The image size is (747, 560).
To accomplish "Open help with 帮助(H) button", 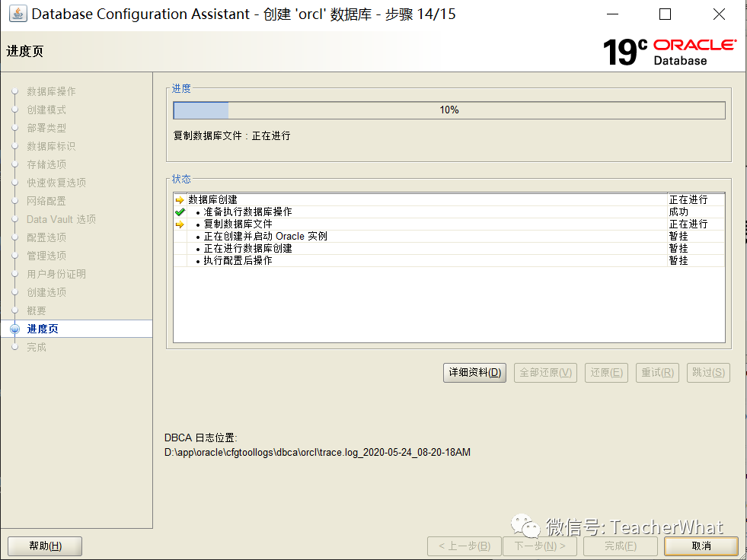I will (x=45, y=546).
